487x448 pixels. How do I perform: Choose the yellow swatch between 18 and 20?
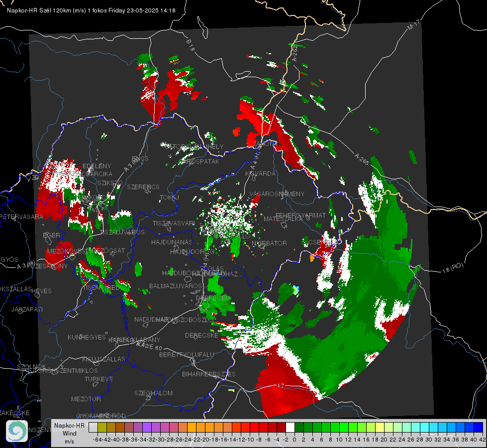pyautogui.click(x=380, y=428)
